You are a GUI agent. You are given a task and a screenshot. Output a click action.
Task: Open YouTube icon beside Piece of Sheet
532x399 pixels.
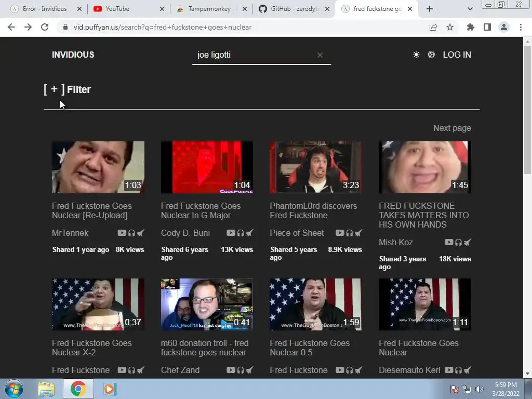[x=340, y=233]
